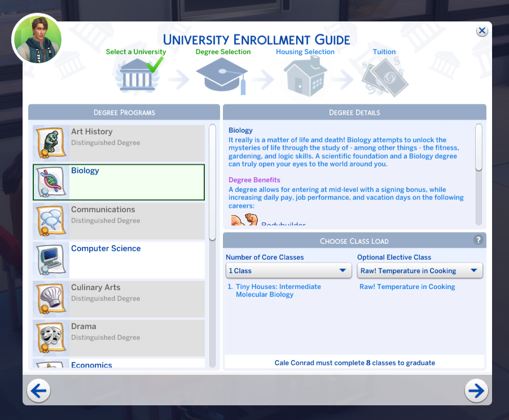509x420 pixels.
Task: Select the Drama degree row
Action: coord(119,338)
